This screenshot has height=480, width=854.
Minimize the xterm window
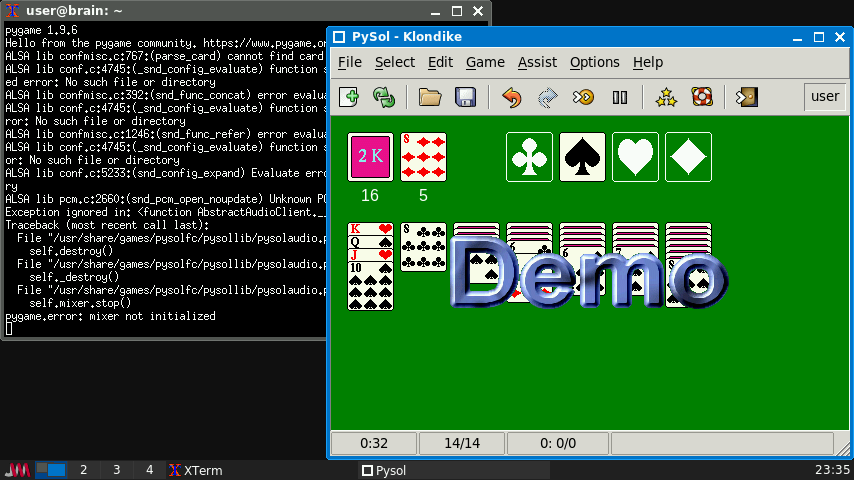pos(435,11)
